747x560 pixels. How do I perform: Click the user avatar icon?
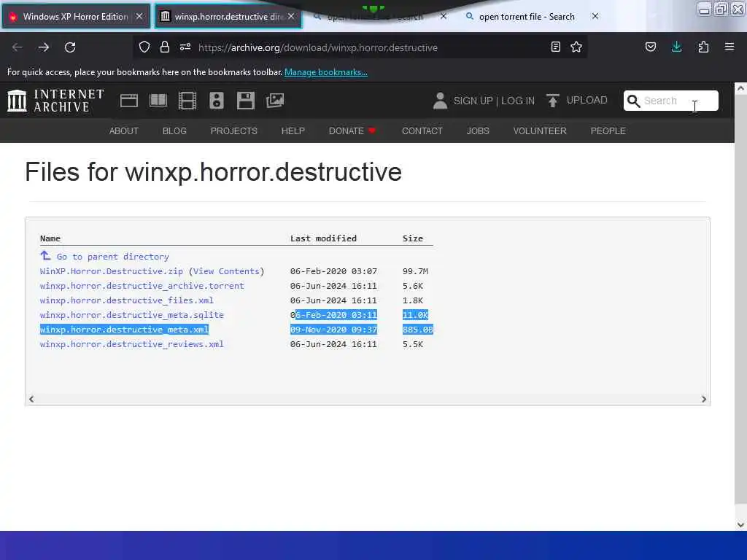440,101
